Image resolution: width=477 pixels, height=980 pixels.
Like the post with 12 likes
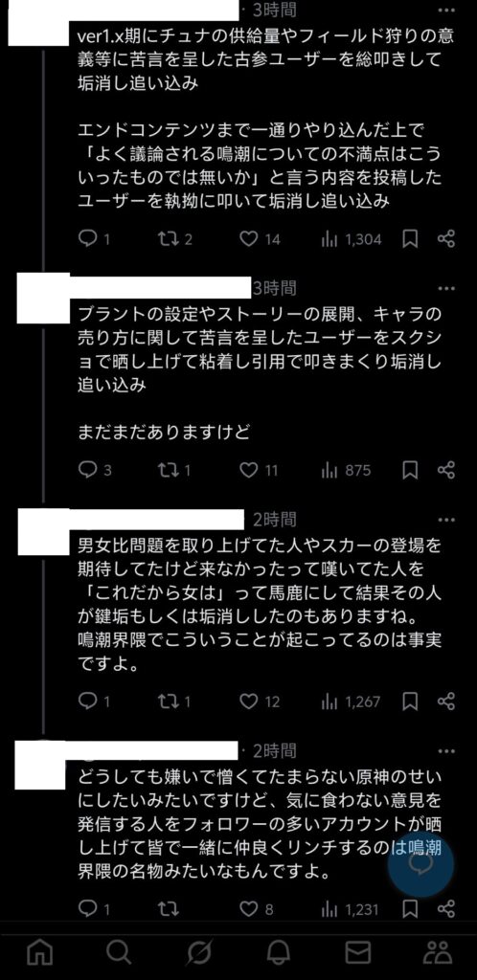click(x=249, y=702)
